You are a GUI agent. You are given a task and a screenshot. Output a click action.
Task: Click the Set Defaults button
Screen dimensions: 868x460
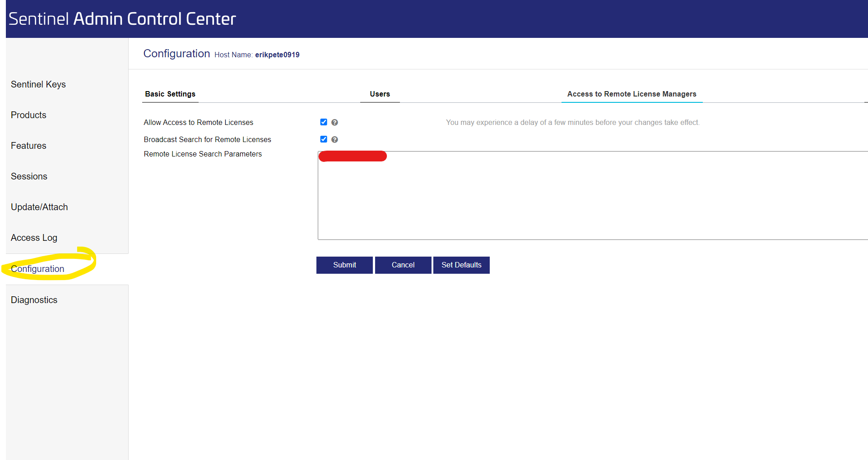click(x=461, y=265)
